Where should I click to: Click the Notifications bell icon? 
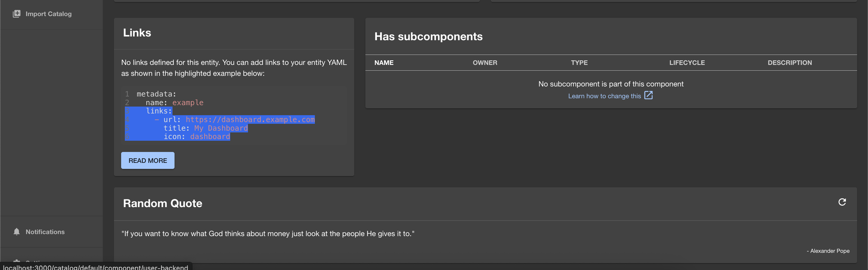[17, 232]
